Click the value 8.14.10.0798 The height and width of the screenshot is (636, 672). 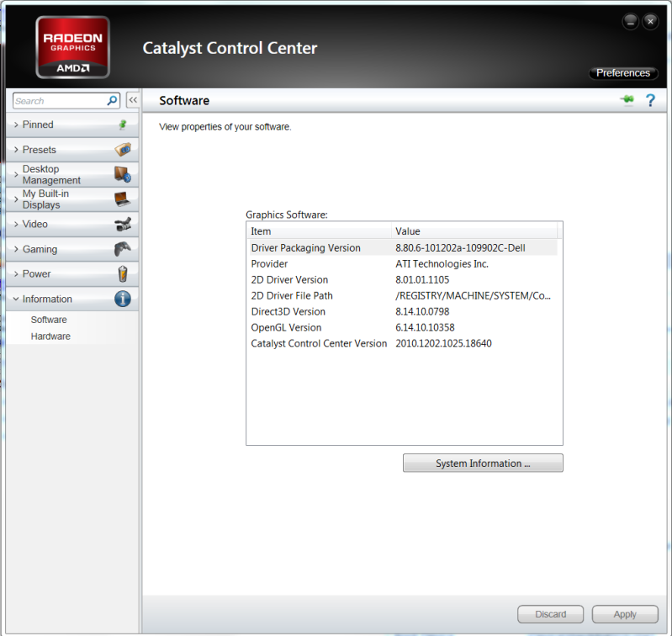click(422, 311)
